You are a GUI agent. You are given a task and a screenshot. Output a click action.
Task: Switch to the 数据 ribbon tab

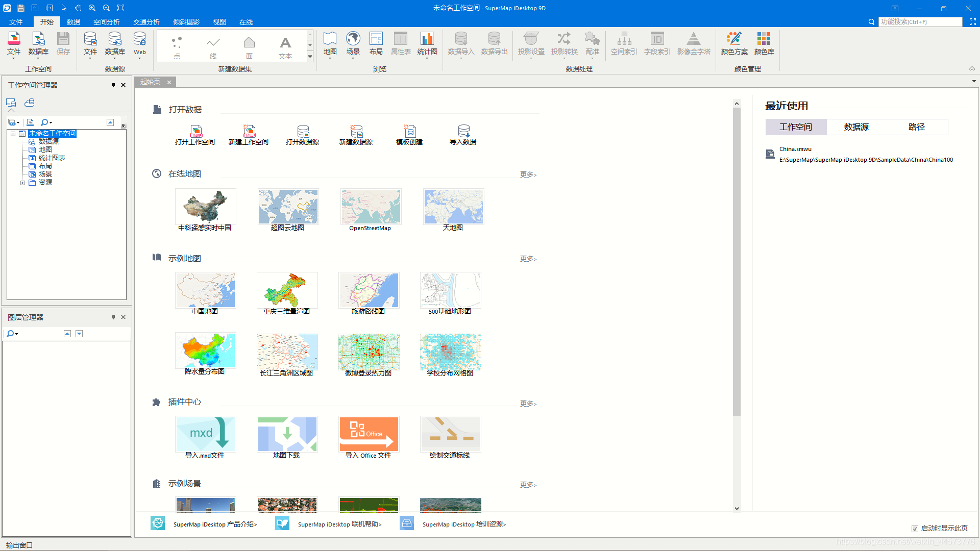coord(73,22)
